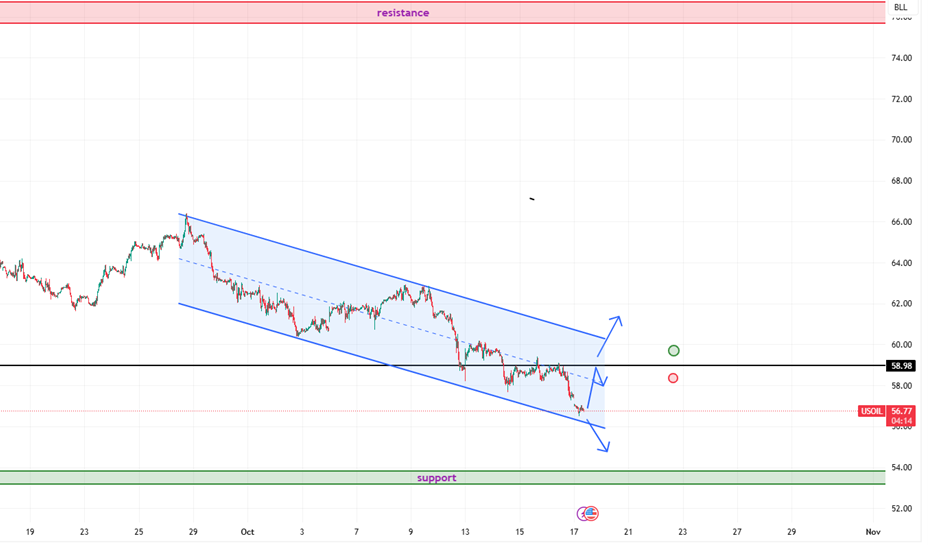This screenshot has height=545, width=928.
Task: Click the US flag economic event icon
Action: [592, 513]
